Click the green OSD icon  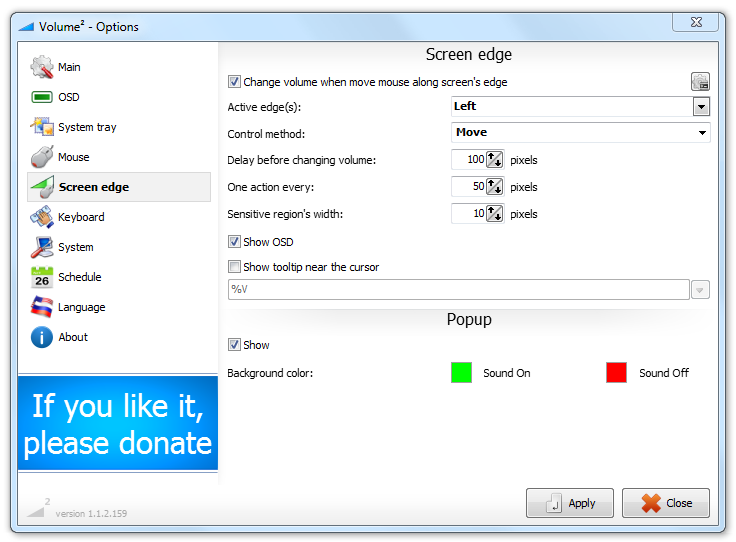point(42,97)
